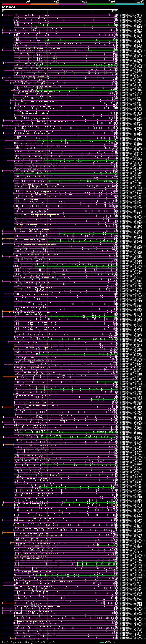Open hit UniRef100_Q4XMB8

point(131,354)
